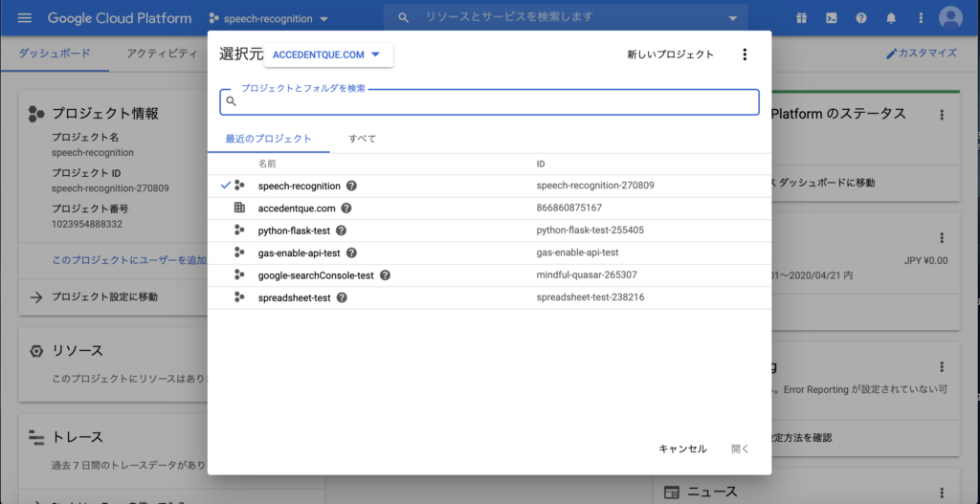Click project icon beside spreadsheet-test
The height and width of the screenshot is (504, 980).
pos(239,297)
